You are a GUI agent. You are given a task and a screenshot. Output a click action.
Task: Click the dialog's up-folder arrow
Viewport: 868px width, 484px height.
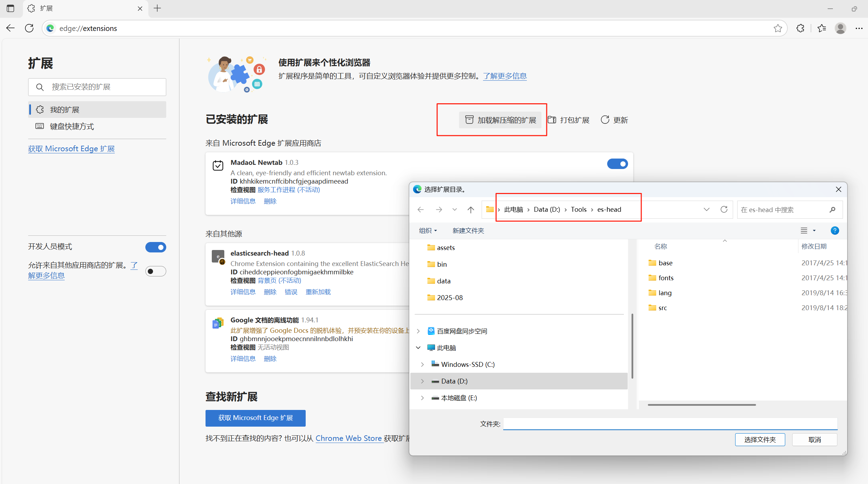[x=471, y=210]
